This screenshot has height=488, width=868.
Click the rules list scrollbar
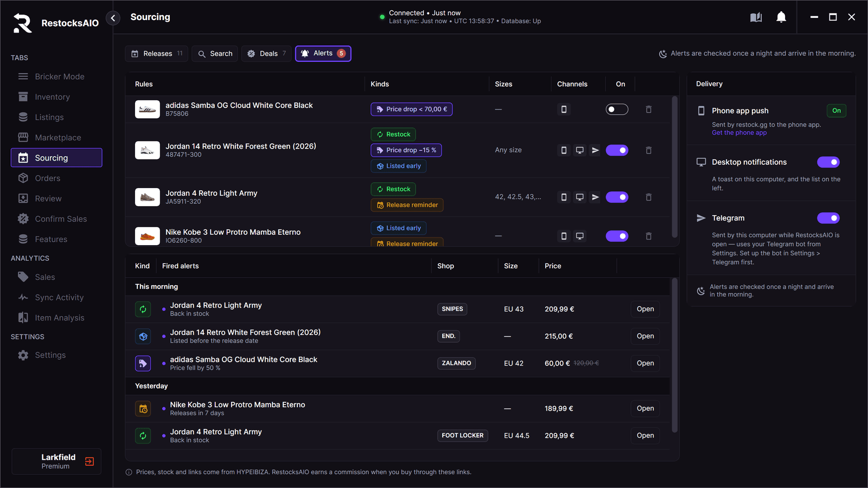point(675,167)
